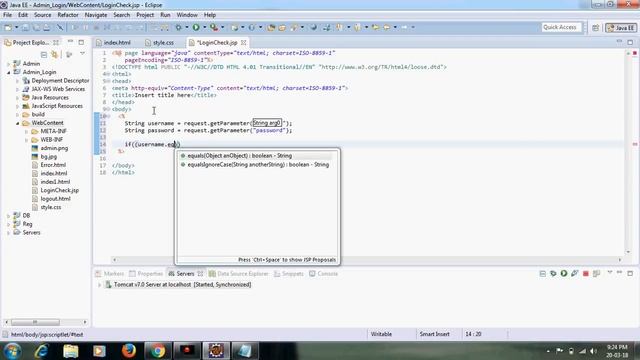Open the Source menu

click(42, 15)
